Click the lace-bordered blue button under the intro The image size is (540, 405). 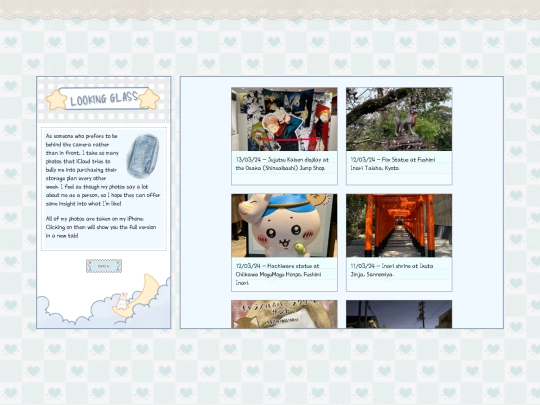104,266
